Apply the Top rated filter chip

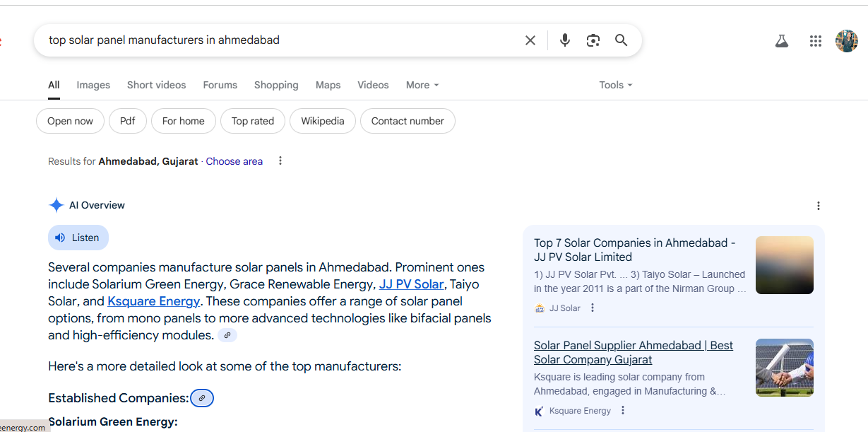(x=253, y=121)
